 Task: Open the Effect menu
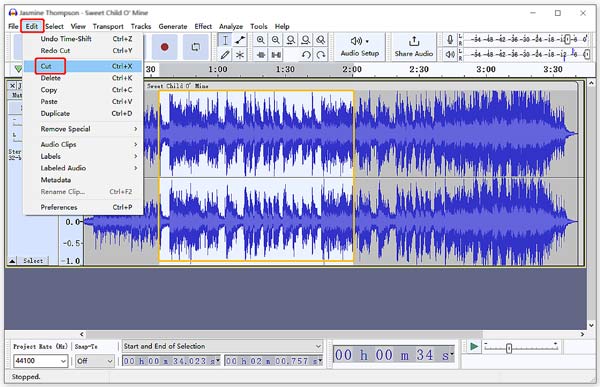tap(203, 26)
